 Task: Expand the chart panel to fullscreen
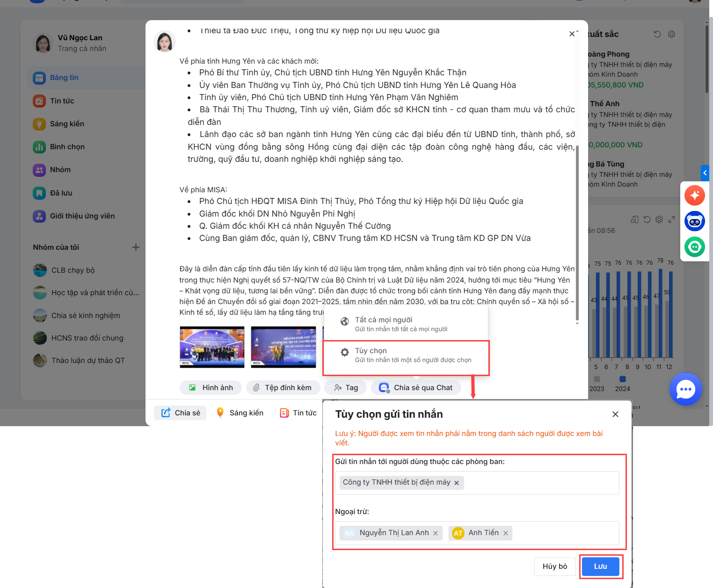pos(671,219)
